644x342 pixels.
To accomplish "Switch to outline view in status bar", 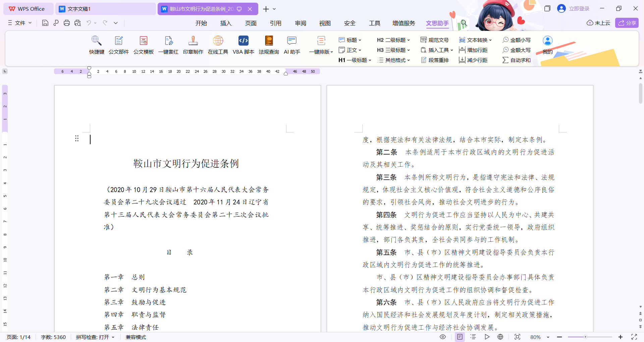I will point(473,337).
